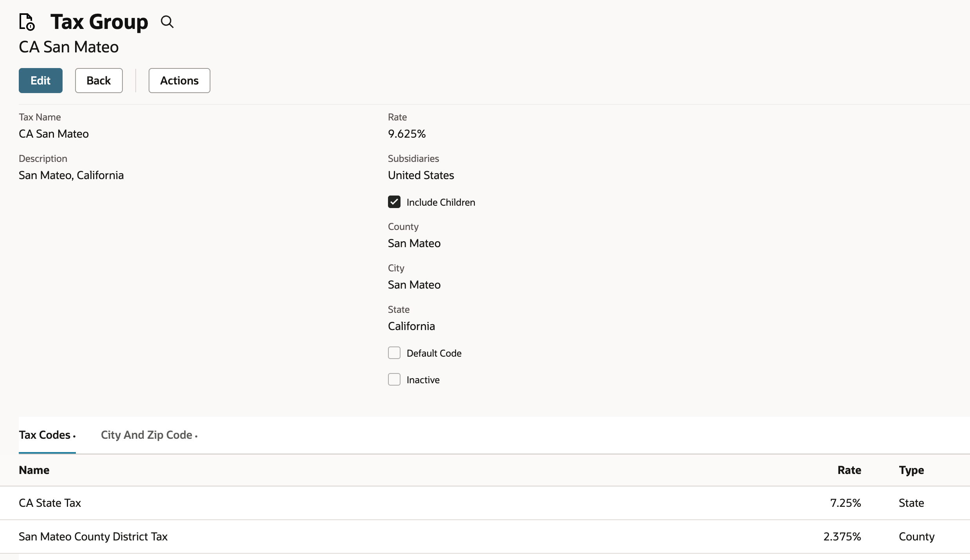Switch to the City And Zip Code tab

tap(149, 435)
